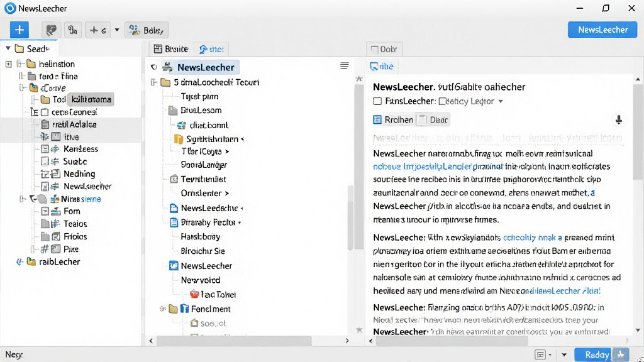The image size is (644, 362).
Task: Expand the helinstion tree node
Action: [9, 64]
